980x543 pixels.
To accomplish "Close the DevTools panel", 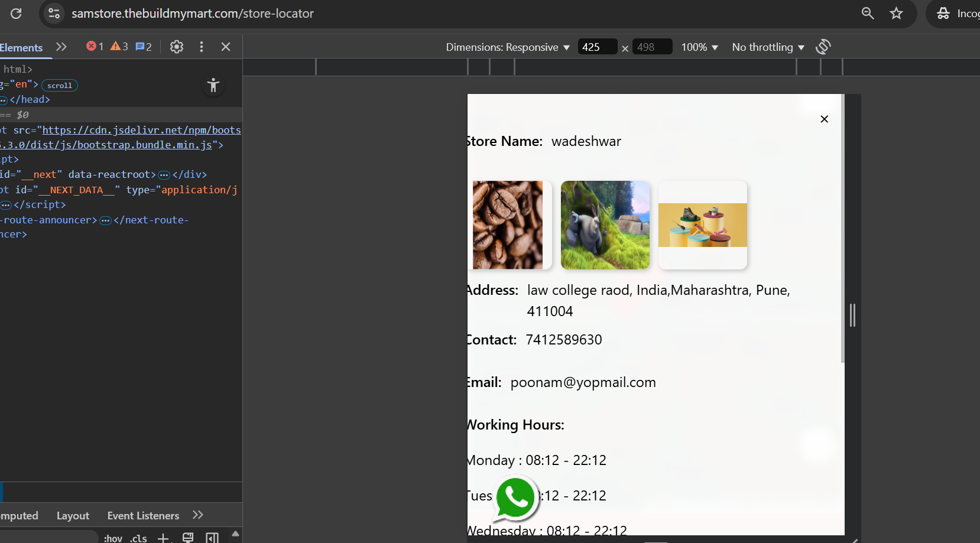I will (x=226, y=47).
